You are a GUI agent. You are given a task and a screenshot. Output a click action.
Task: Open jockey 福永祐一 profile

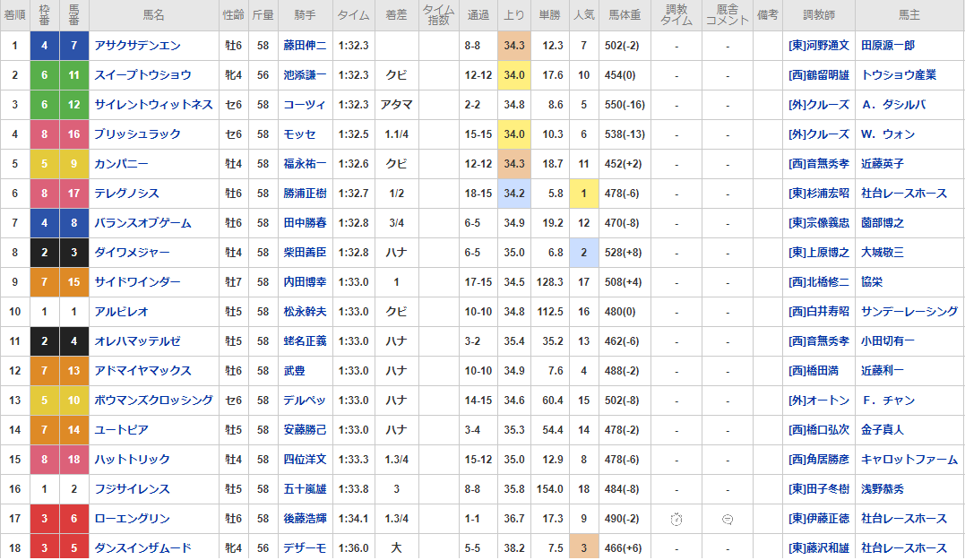click(305, 164)
